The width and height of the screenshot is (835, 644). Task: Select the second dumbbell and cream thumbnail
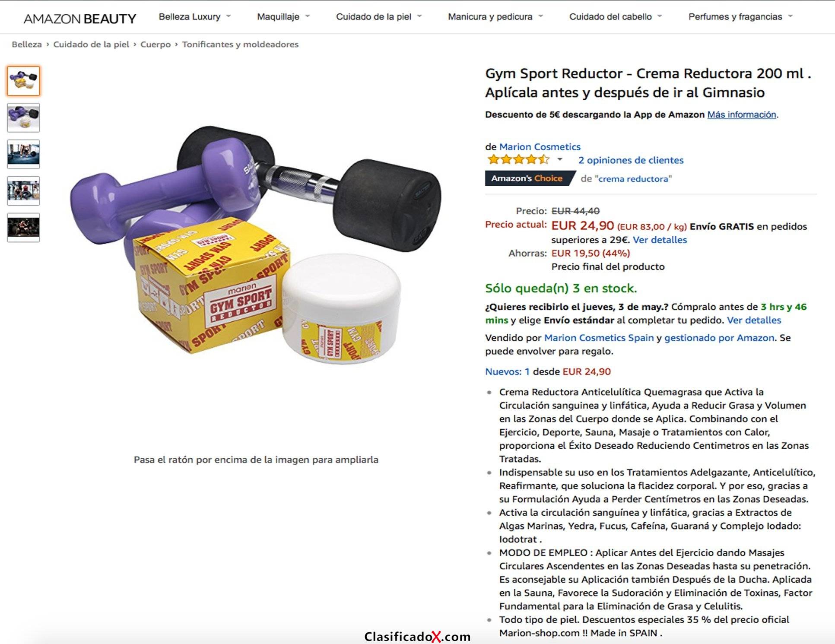pos(23,117)
